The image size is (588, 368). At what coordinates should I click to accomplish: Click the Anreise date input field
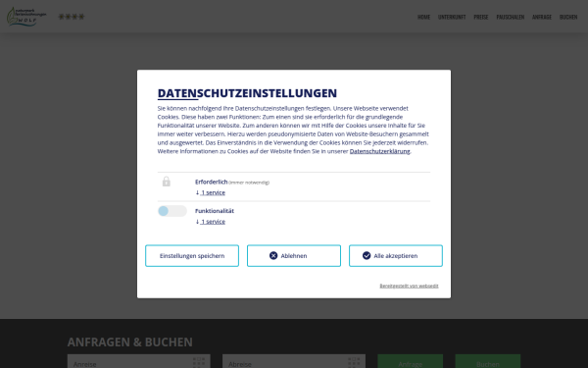[x=139, y=361]
